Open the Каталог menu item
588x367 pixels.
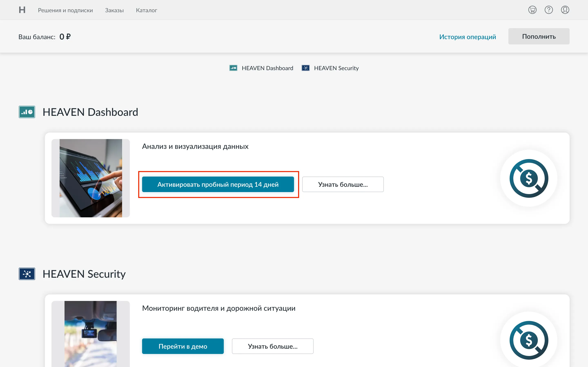(x=147, y=10)
